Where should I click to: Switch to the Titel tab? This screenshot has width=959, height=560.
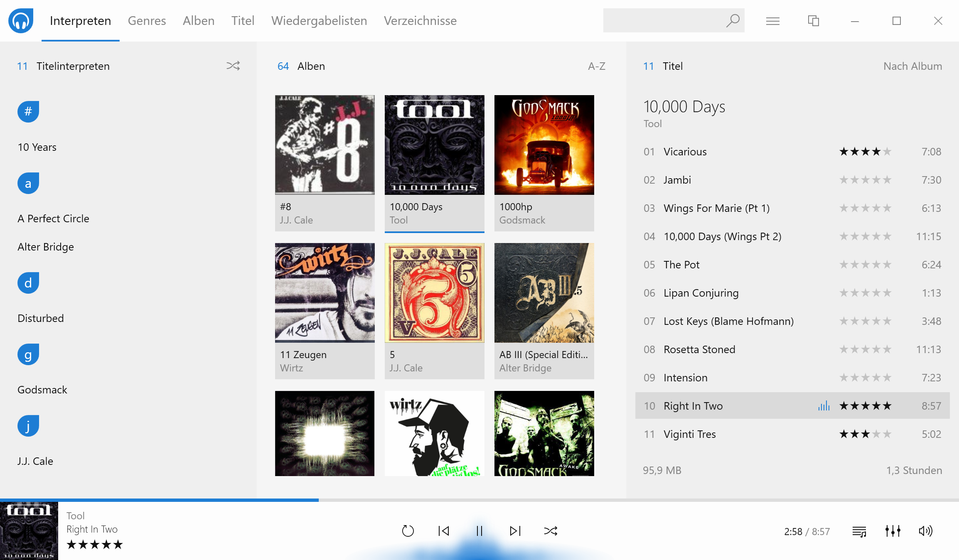pos(243,21)
